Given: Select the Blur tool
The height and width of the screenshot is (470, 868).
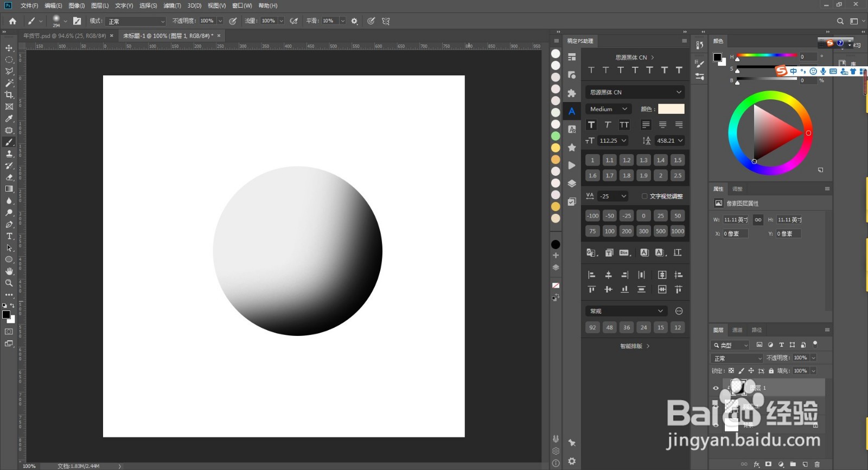Looking at the screenshot, I should pyautogui.click(x=9, y=201).
